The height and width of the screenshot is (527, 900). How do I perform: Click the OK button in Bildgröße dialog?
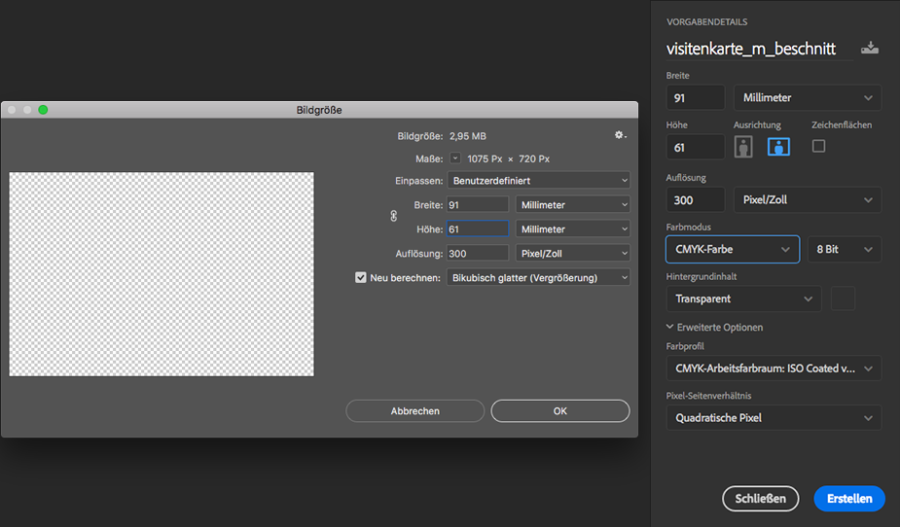(560, 411)
